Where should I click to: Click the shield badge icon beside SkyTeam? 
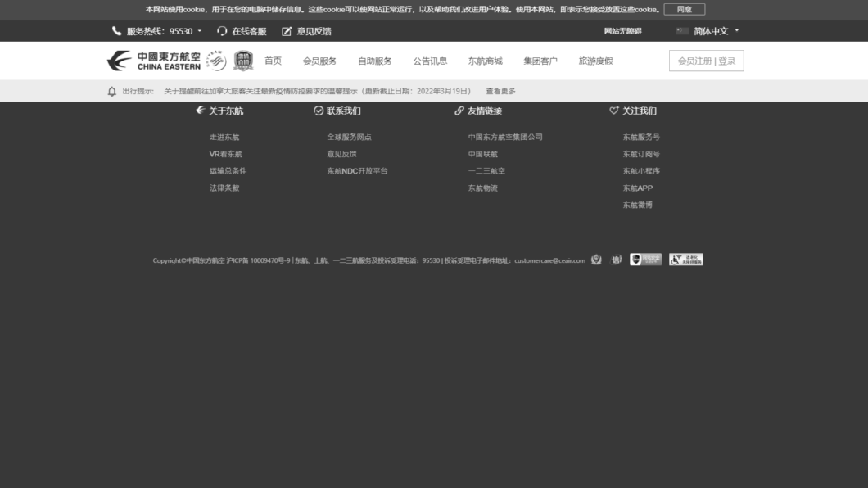click(x=243, y=61)
